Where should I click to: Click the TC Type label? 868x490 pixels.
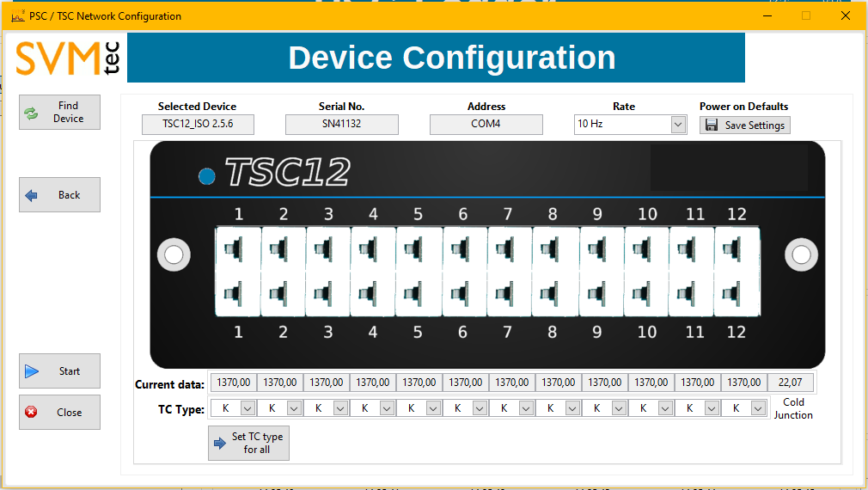coord(181,410)
